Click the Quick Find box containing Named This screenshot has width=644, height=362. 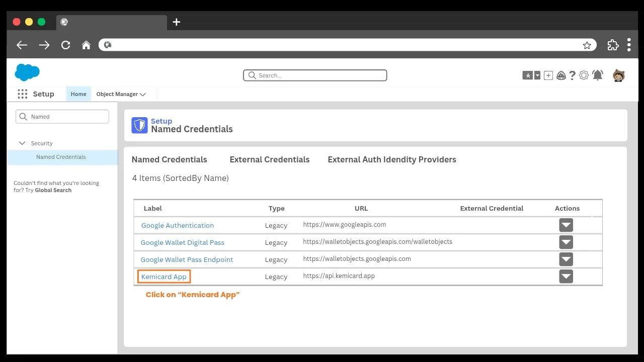tap(62, 117)
